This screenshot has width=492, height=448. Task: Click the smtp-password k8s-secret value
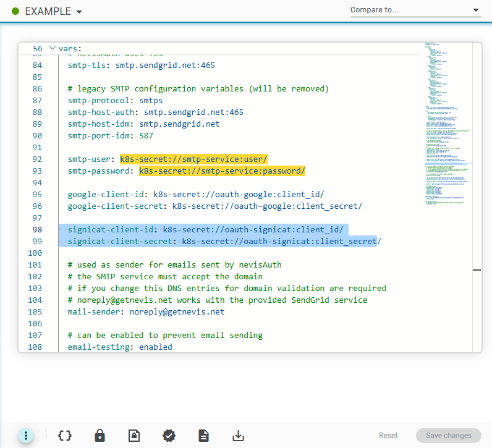(222, 171)
